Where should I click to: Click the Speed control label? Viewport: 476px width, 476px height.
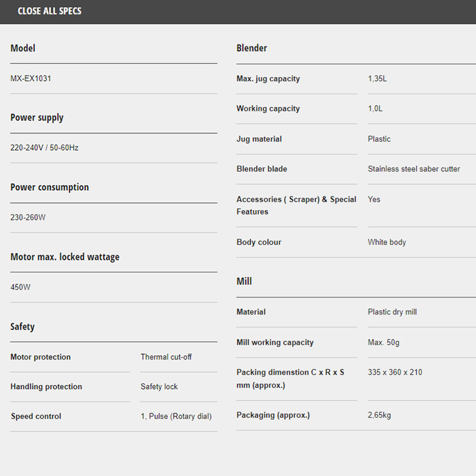pyautogui.click(x=36, y=416)
